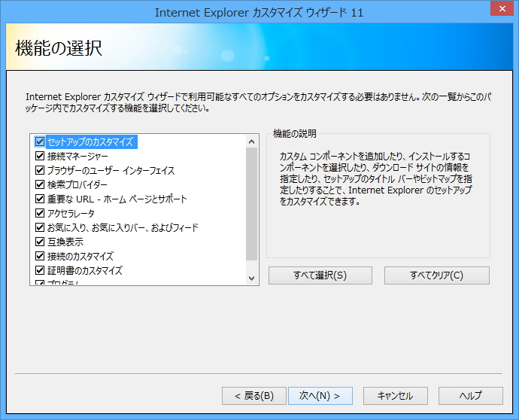The width and height of the screenshot is (519, 420).
Task: Cancel the wizard with キャンセル
Action: (395, 396)
